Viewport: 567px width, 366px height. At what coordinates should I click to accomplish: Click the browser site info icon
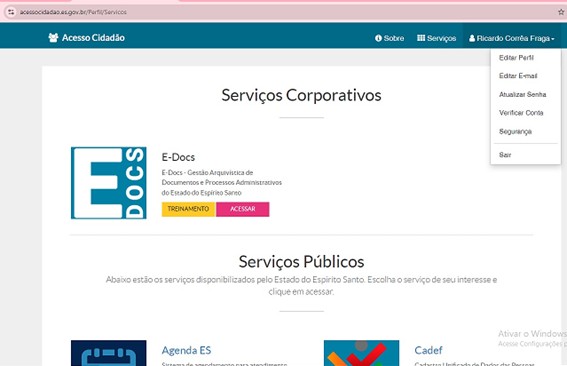[x=11, y=12]
